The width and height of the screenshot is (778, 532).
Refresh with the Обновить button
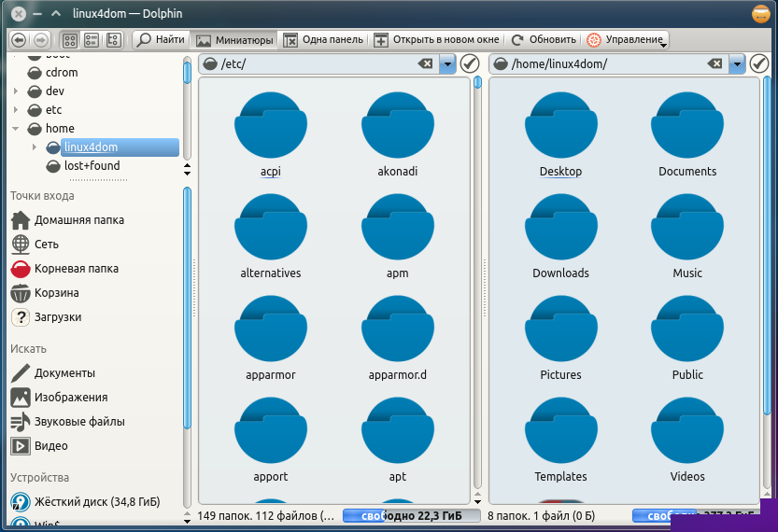[544, 39]
